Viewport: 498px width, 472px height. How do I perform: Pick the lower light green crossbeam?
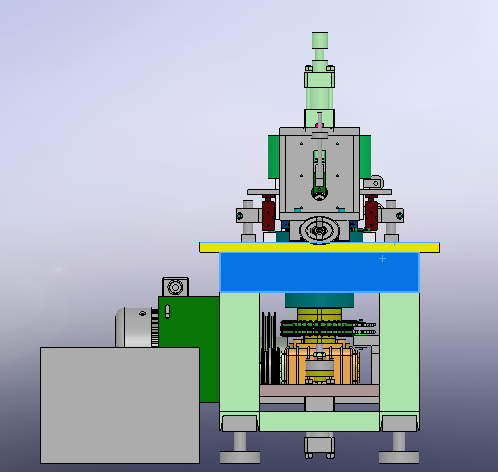point(319,421)
